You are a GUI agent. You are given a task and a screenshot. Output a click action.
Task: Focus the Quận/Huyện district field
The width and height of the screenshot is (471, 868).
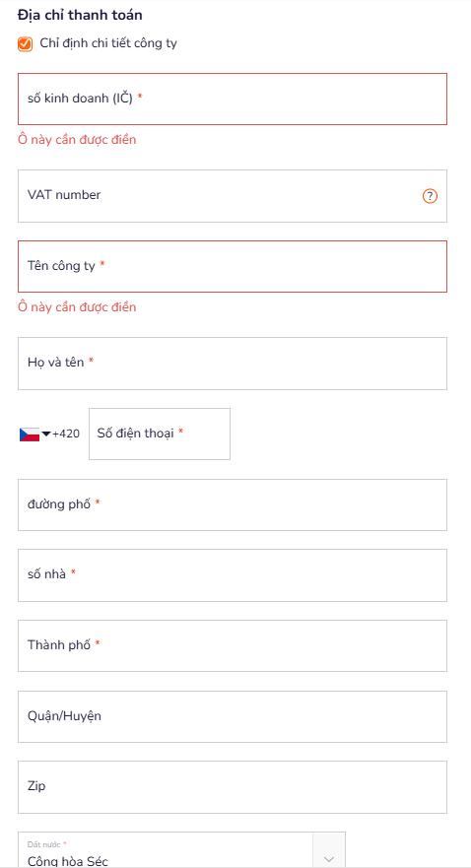(233, 716)
